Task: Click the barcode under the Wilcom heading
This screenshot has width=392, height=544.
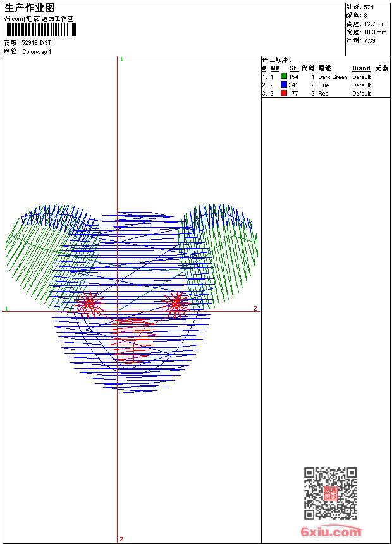Action: 40,30
